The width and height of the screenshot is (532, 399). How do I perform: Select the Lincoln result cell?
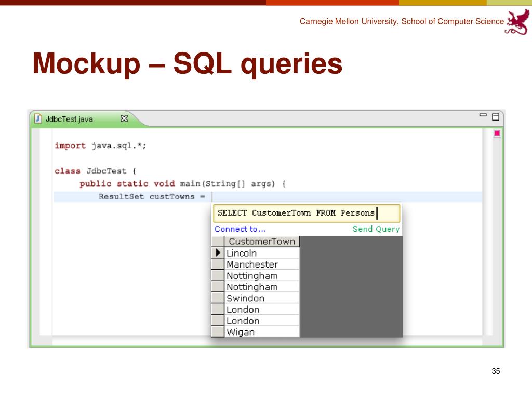pos(262,253)
